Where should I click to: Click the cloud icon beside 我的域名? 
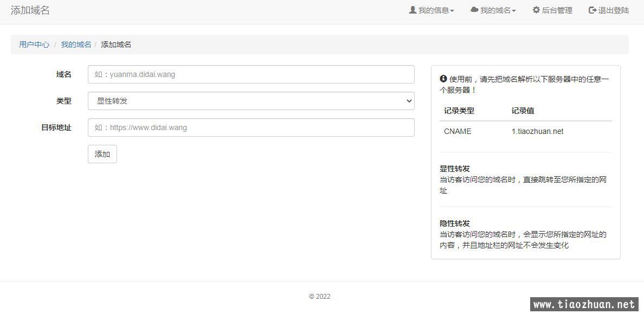(x=474, y=10)
